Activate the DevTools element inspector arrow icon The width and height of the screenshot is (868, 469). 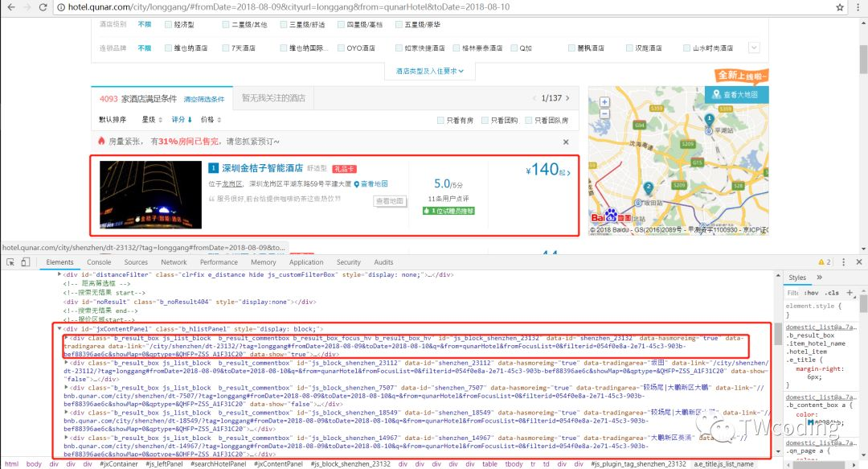(x=10, y=262)
